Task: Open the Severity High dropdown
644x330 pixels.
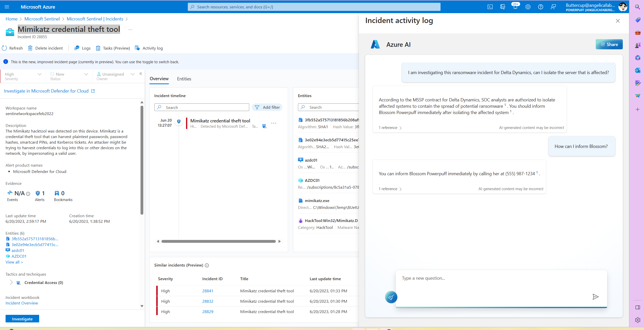Action: (x=39, y=74)
